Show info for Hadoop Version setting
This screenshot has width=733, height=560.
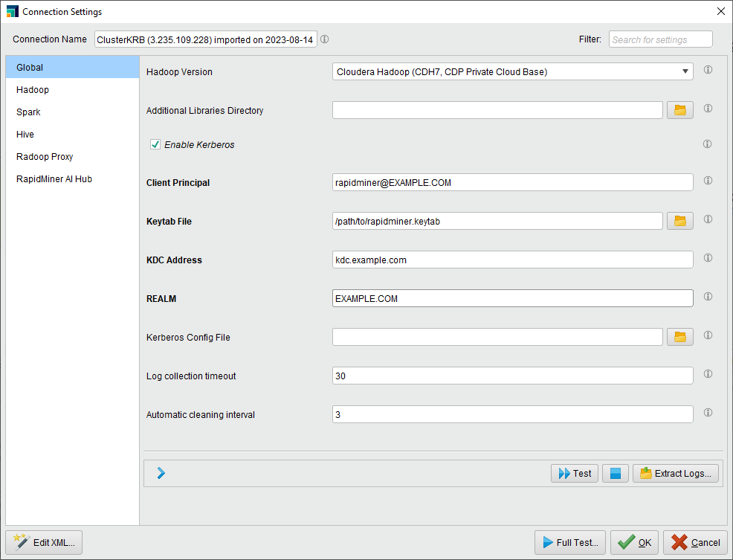[708, 70]
